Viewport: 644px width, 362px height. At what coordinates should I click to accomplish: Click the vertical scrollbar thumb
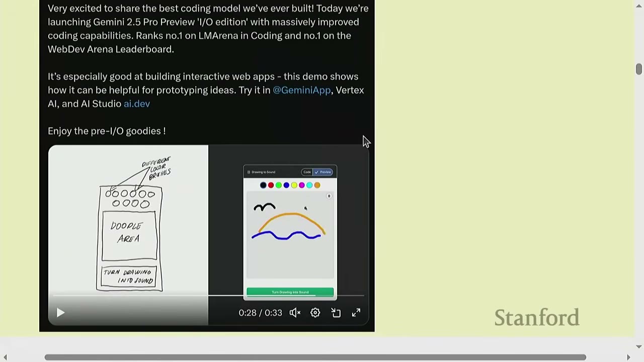(x=638, y=69)
